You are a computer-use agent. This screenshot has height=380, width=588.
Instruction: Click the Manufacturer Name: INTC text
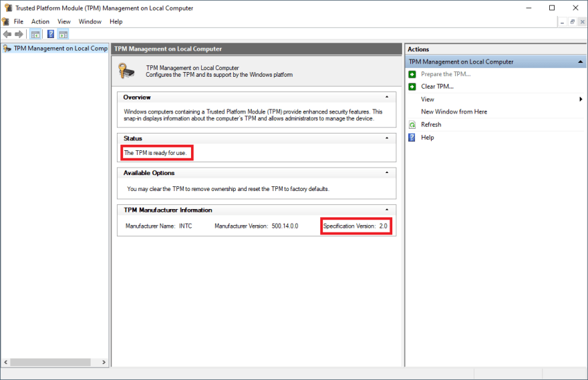click(x=158, y=226)
